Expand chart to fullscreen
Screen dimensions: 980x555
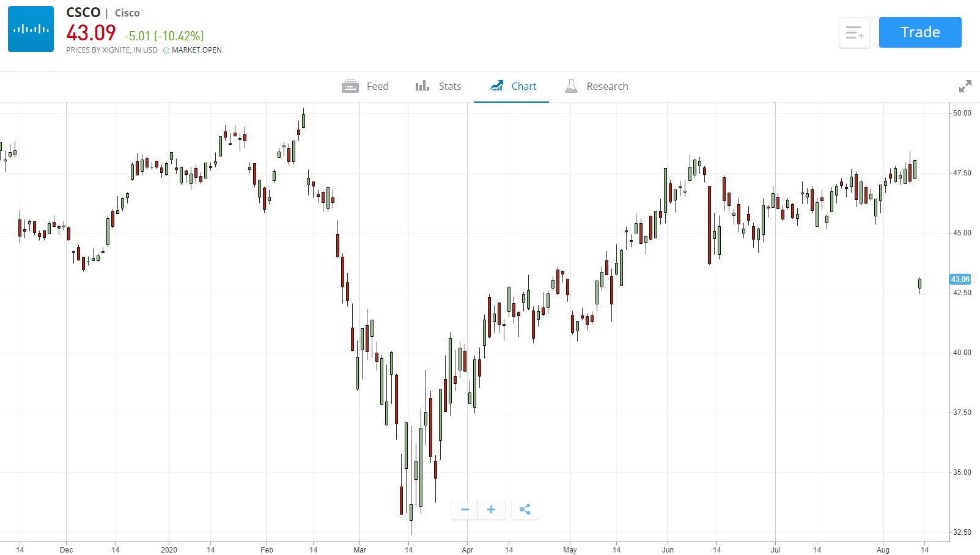click(965, 86)
